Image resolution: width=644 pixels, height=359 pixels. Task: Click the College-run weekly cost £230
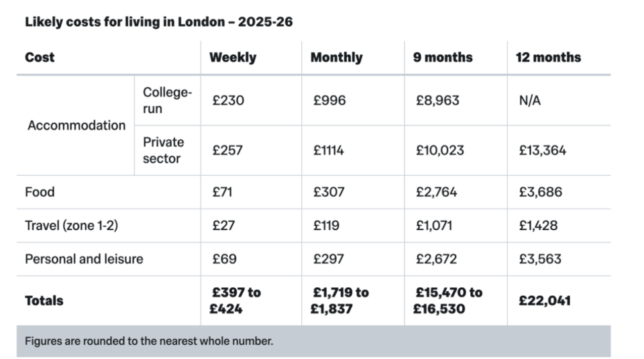point(228,101)
